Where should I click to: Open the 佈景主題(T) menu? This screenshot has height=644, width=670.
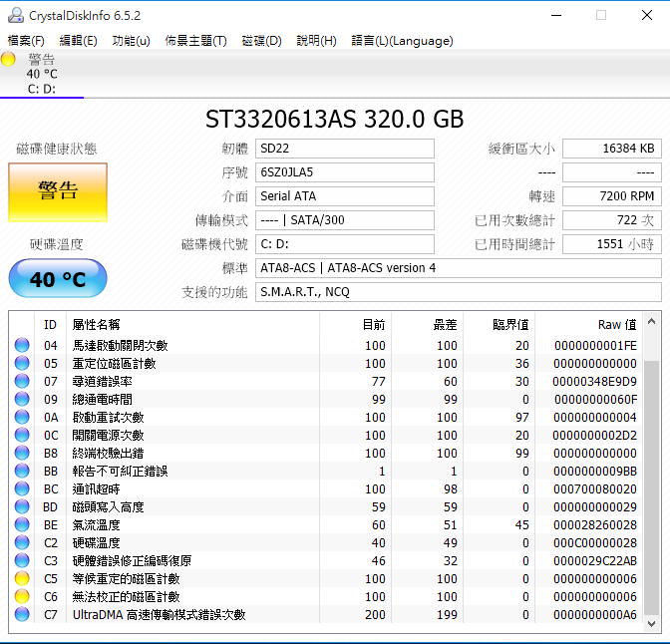coord(196,41)
